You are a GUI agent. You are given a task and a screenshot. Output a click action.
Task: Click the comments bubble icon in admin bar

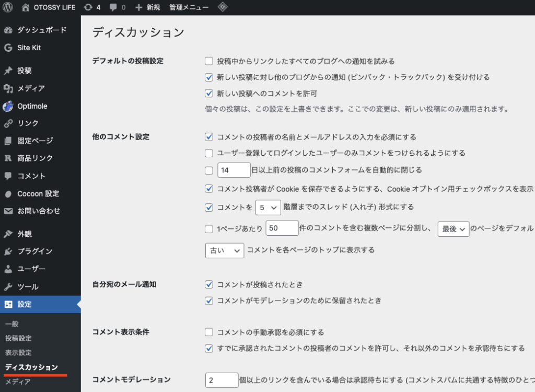118,7
